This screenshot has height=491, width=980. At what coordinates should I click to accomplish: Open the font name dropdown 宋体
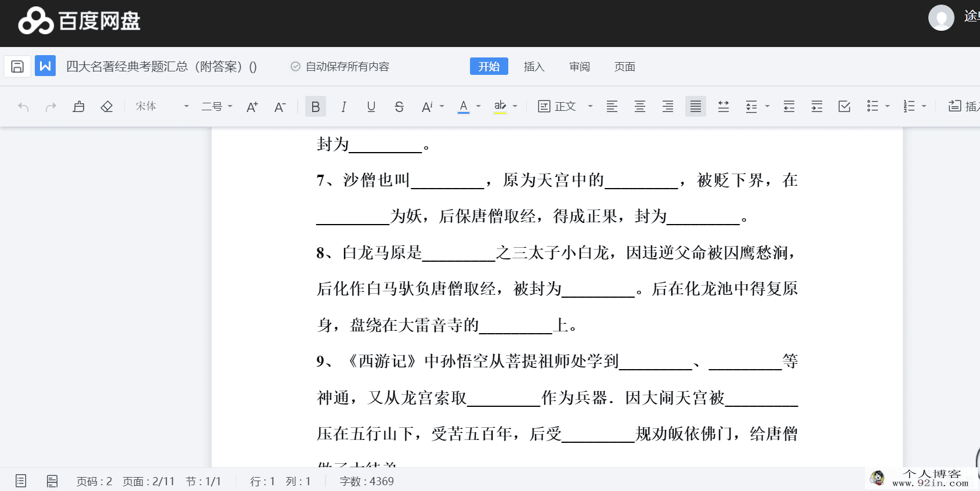click(162, 107)
